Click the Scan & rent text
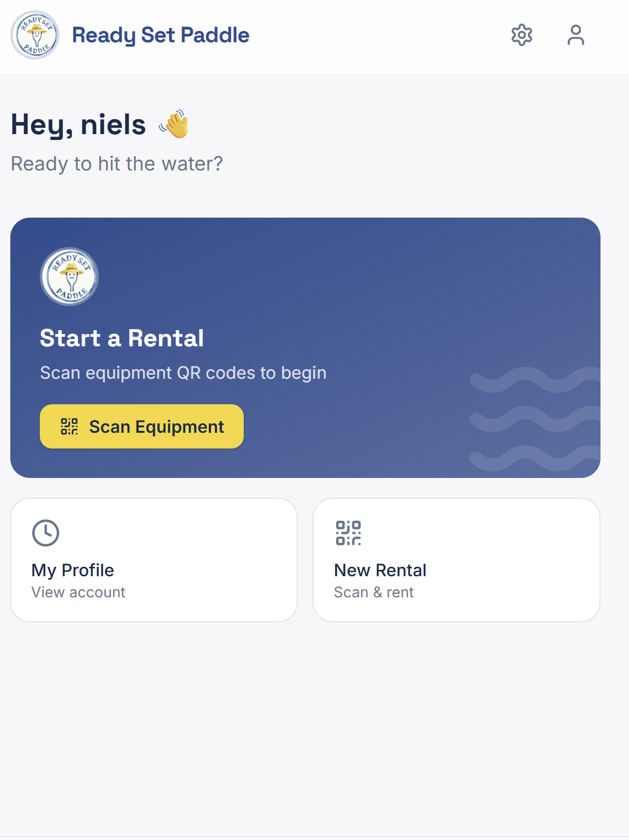The width and height of the screenshot is (629, 840). 373,592
